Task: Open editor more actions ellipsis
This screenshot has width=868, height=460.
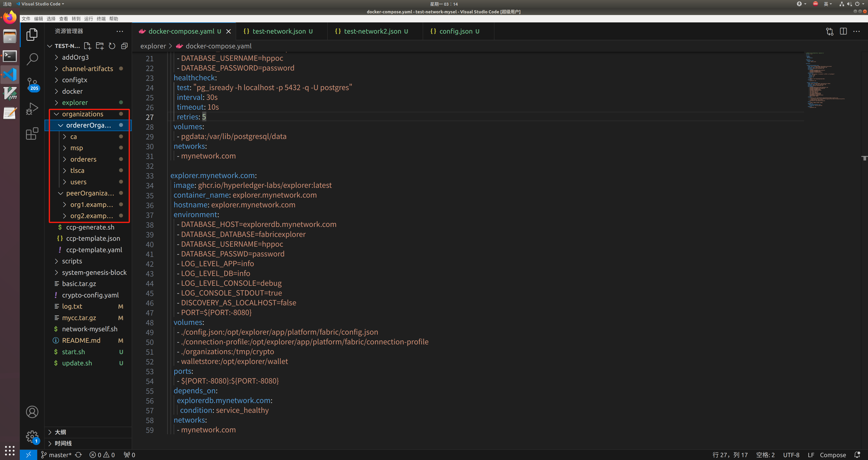Action: coord(856,31)
